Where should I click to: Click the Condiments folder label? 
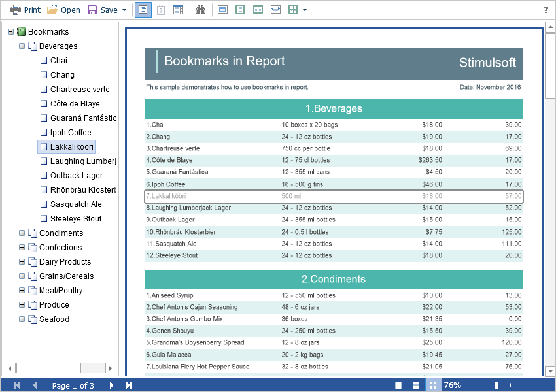coord(61,233)
